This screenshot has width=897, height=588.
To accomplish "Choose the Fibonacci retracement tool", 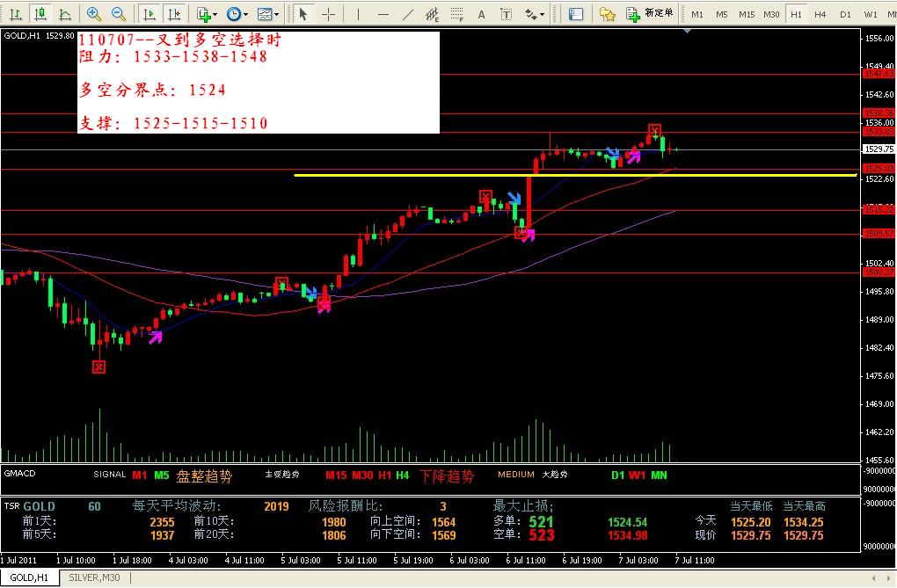I will click(x=457, y=14).
